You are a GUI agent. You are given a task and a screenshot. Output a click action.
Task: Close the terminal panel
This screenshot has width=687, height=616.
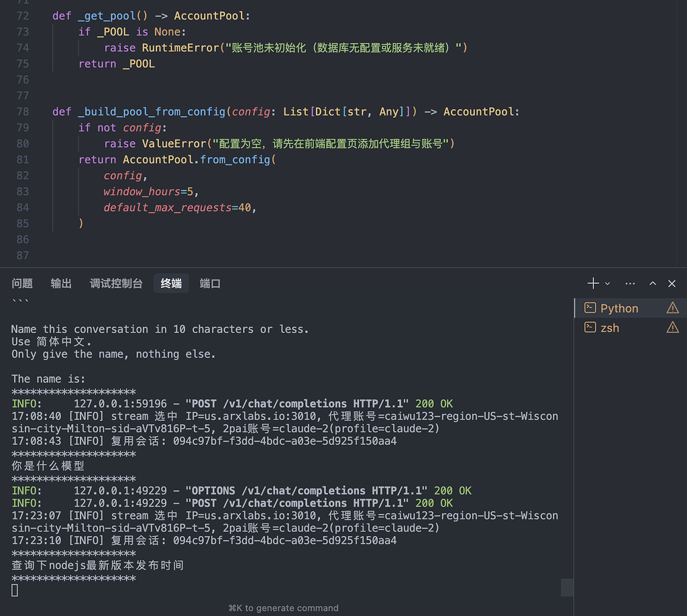click(x=672, y=283)
